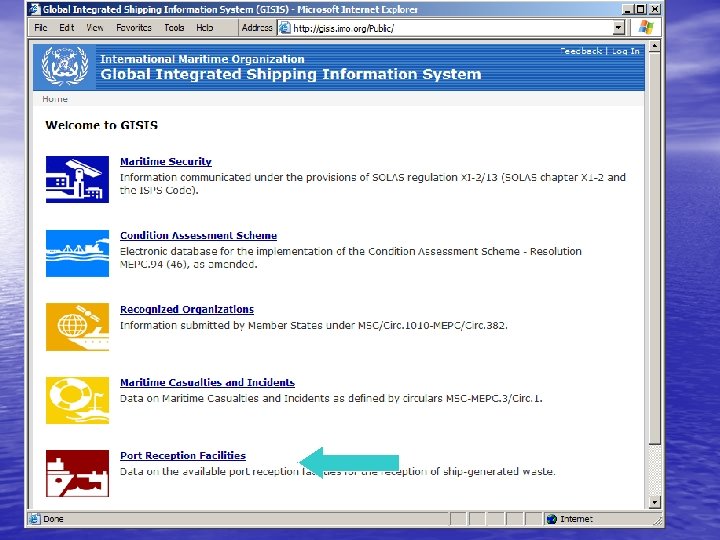Close the Internet Explorer window
The image size is (720, 540).
click(655, 9)
